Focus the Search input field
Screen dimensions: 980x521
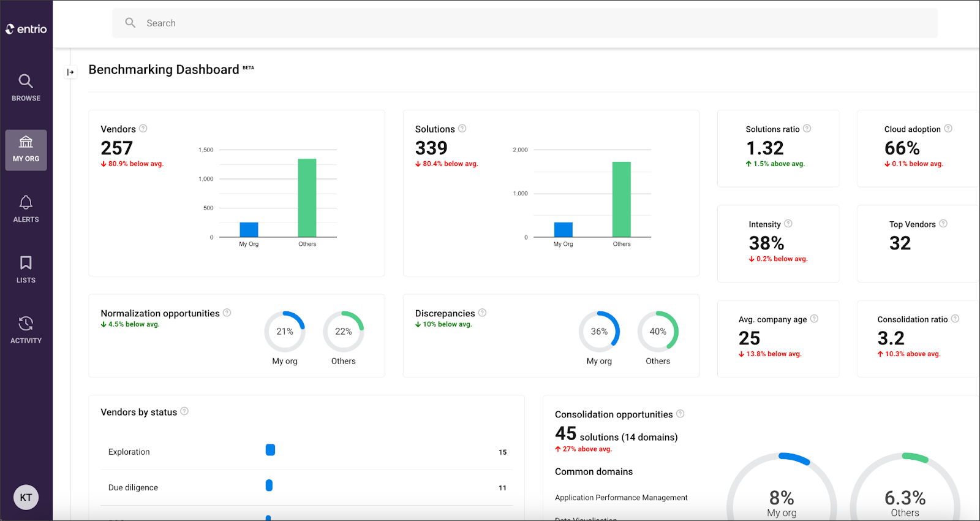[525, 23]
